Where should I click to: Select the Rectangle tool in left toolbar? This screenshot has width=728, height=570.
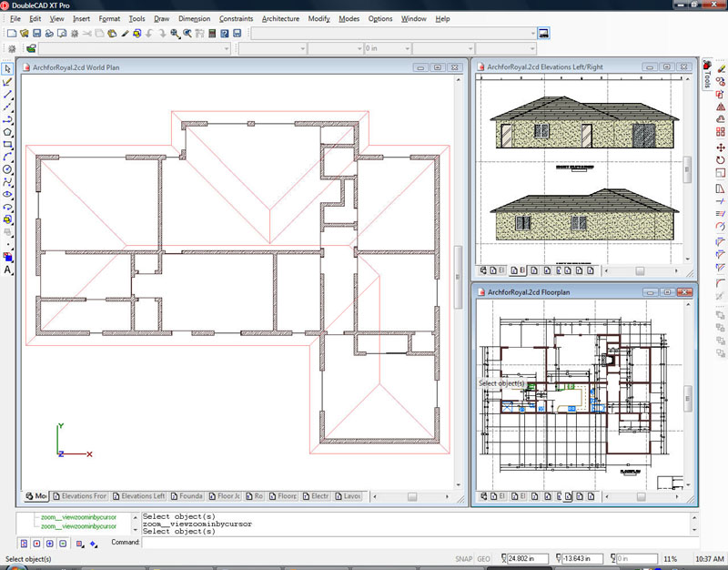pyautogui.click(x=7, y=145)
